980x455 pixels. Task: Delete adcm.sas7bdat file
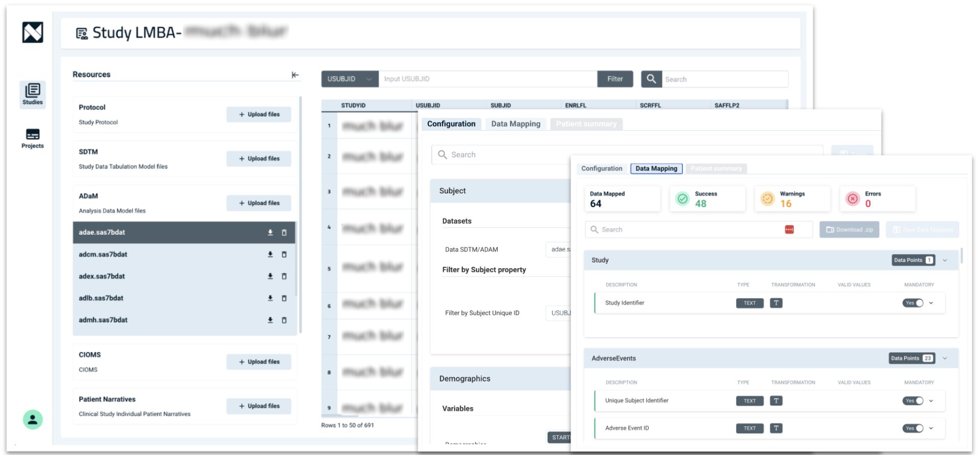(284, 255)
